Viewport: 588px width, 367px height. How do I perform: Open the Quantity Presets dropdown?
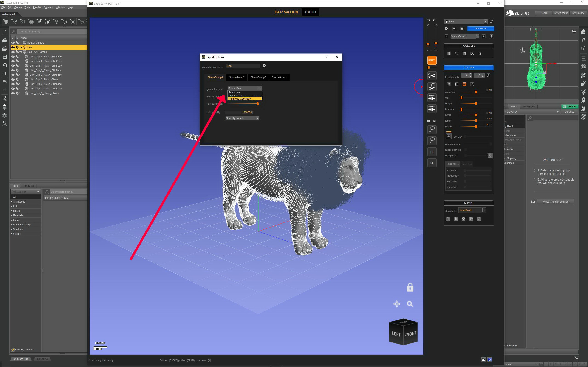click(242, 118)
